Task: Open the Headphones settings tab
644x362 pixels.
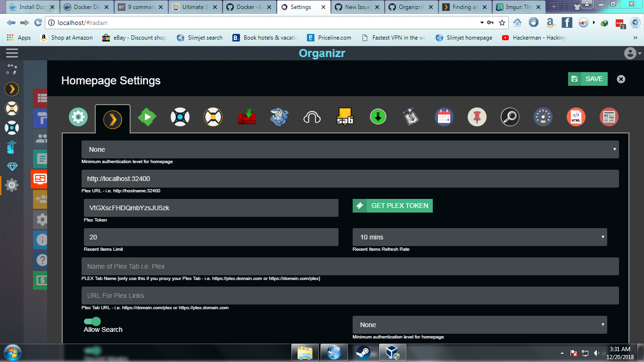Action: 311,117
